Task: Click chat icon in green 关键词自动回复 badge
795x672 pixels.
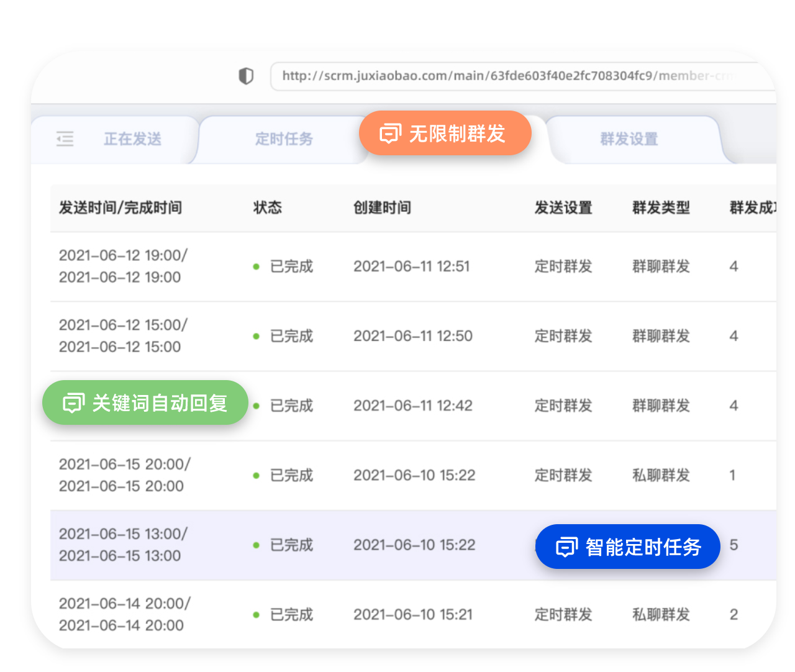Action: tap(73, 403)
